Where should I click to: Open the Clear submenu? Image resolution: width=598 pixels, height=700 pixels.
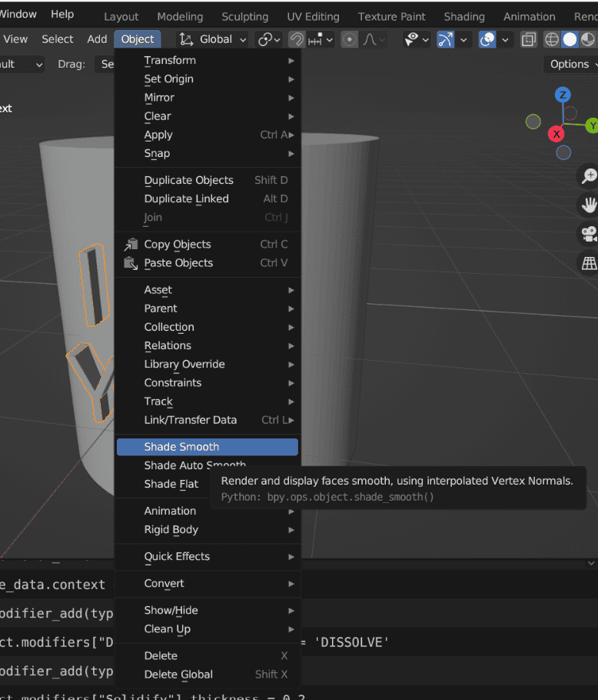pos(208,116)
